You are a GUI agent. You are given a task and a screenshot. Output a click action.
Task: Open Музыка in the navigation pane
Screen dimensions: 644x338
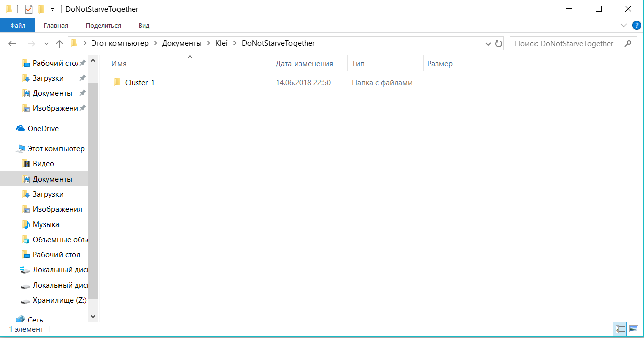46,224
